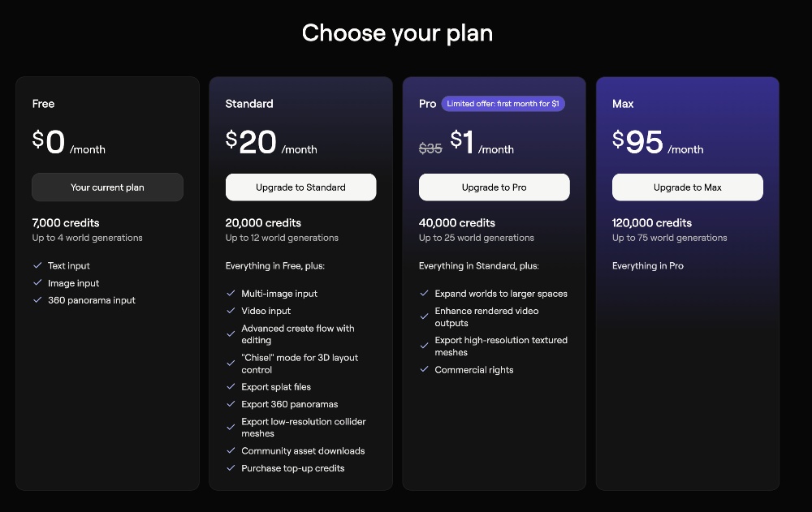Screen dimensions: 812x512
Task: Click the checkmark beside Expand worlds to larger spaces
Action: (x=424, y=294)
